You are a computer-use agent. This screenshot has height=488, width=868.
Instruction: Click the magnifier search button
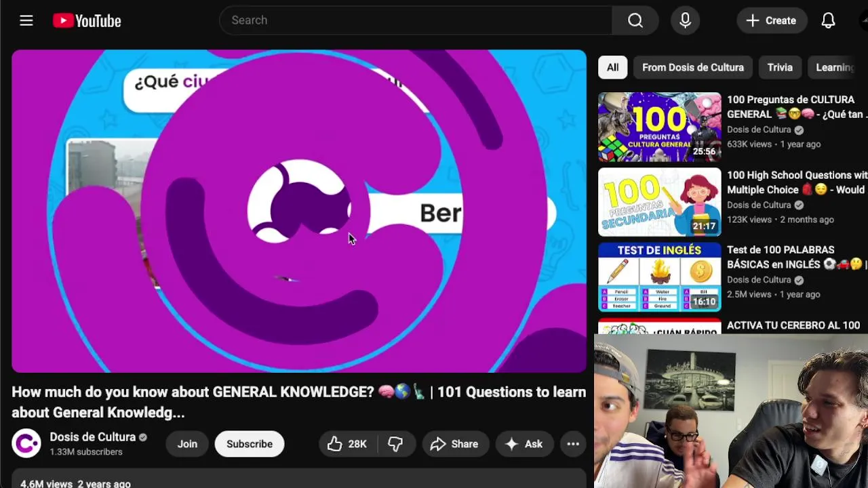[635, 20]
